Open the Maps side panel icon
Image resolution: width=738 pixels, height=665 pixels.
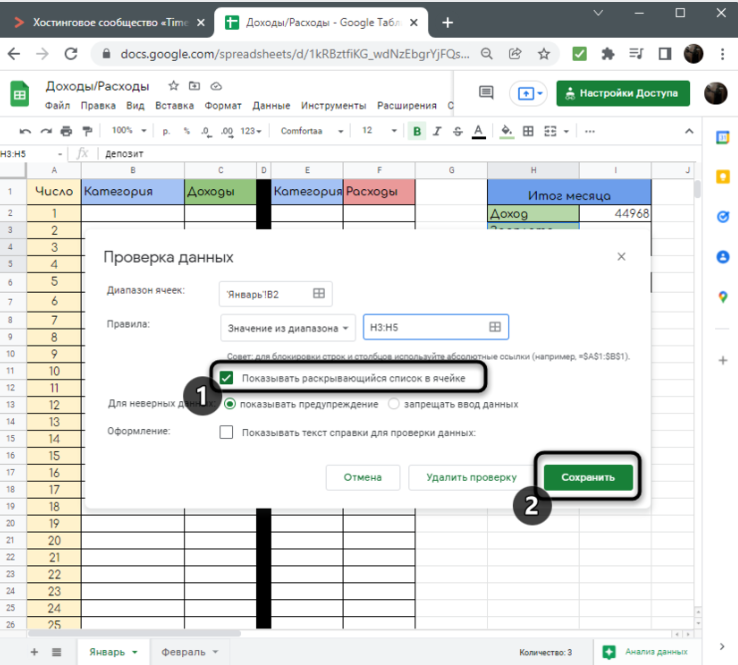[x=722, y=297]
